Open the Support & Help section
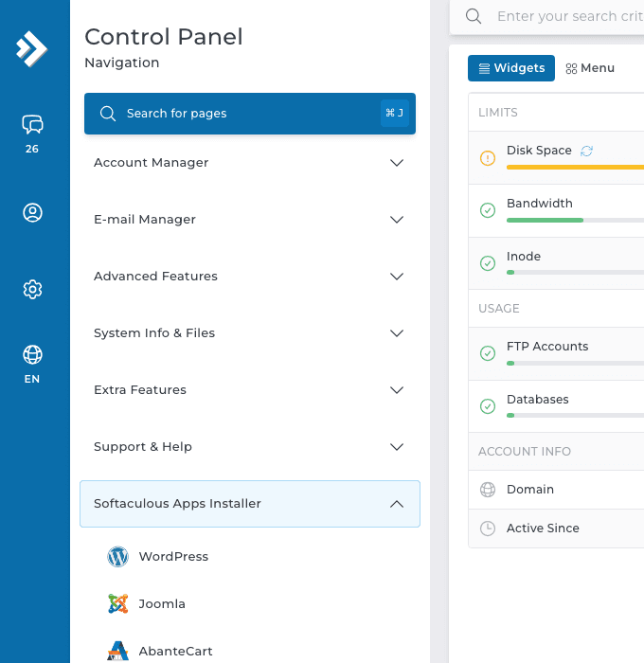The image size is (644, 663). click(249, 447)
